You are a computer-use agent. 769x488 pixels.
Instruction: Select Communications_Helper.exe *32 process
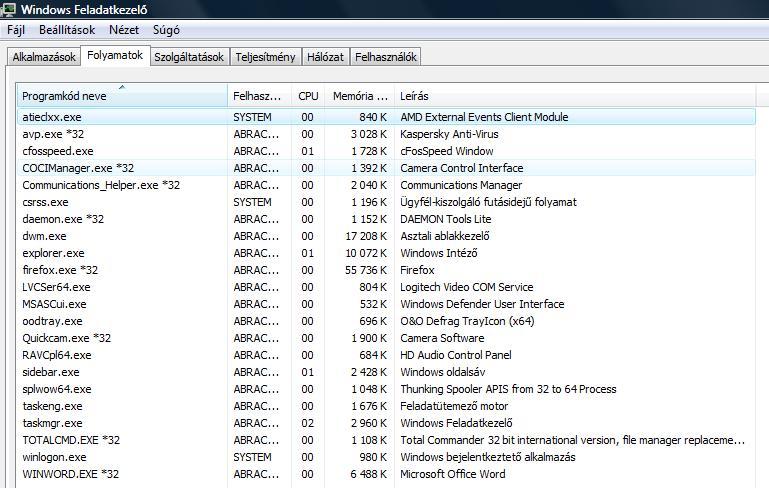[x=386, y=185]
